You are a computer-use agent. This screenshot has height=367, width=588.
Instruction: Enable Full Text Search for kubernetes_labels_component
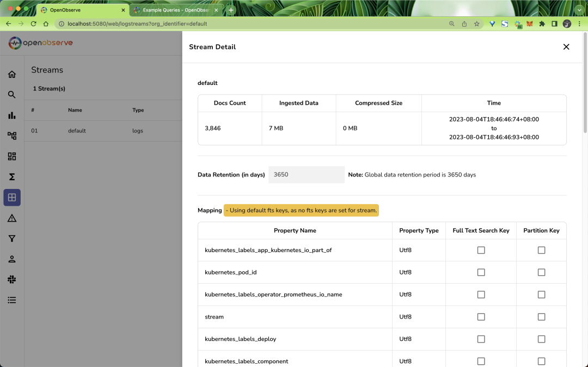pyautogui.click(x=481, y=362)
